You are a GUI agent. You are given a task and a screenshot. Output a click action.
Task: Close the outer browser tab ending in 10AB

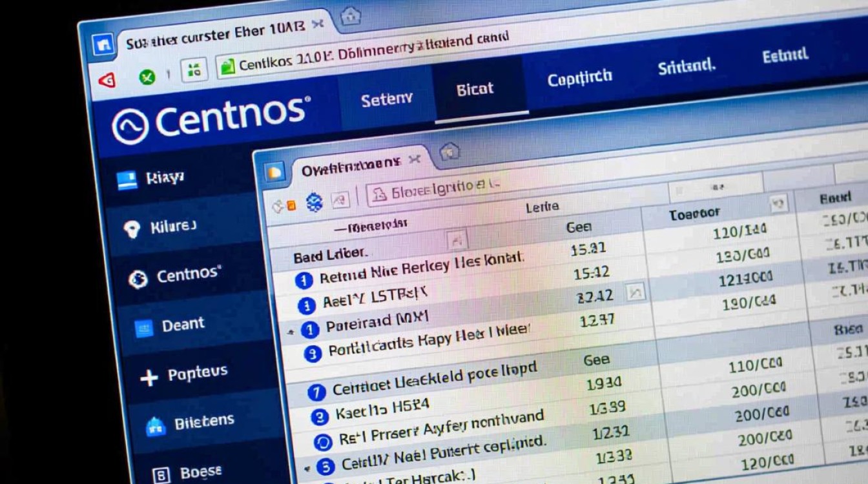click(317, 25)
